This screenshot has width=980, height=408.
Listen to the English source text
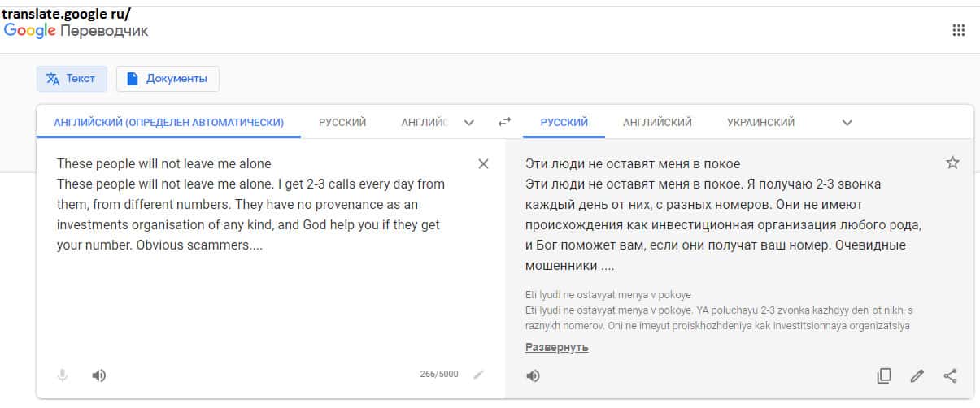pyautogui.click(x=98, y=375)
